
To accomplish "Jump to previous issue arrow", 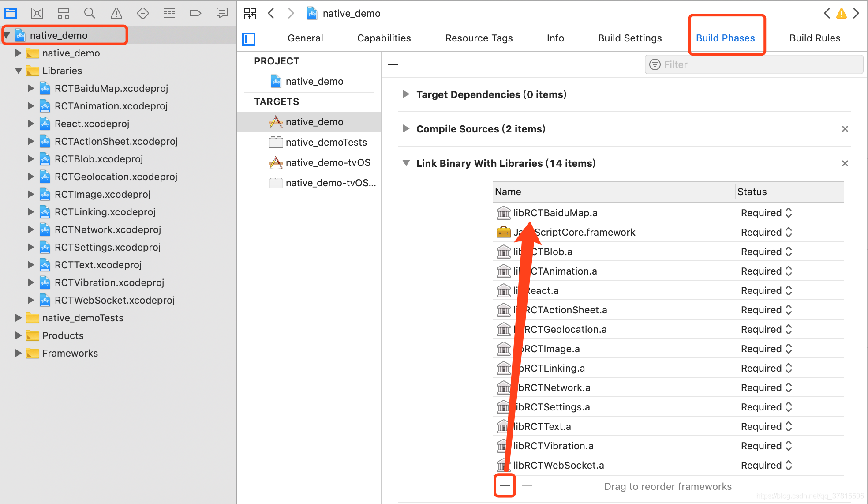I will tap(827, 14).
